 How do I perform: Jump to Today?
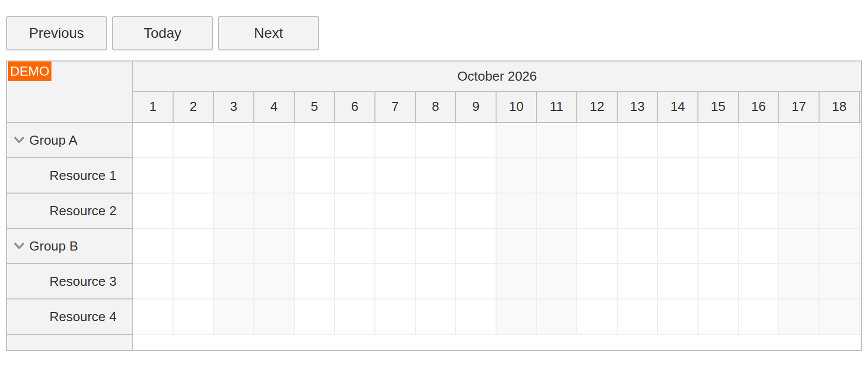click(x=162, y=33)
